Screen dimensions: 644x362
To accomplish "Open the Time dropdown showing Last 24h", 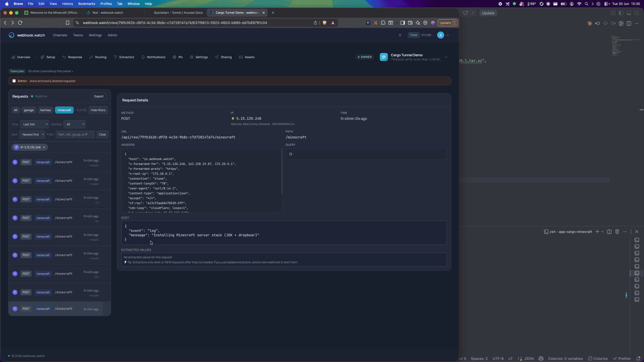I will [x=34, y=124].
